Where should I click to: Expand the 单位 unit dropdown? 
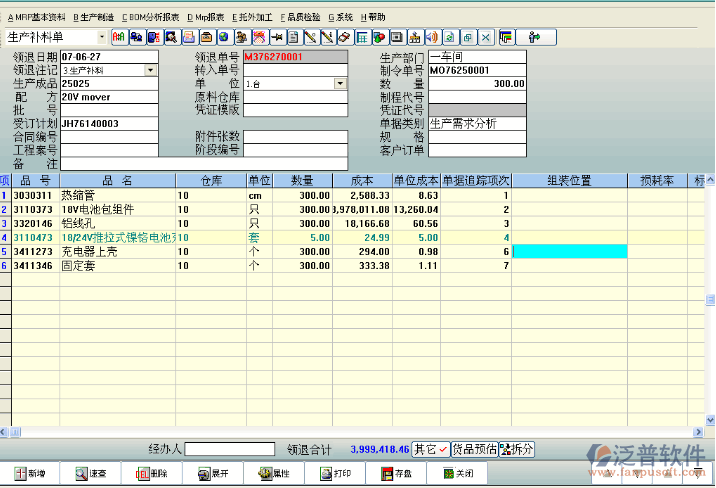click(341, 84)
